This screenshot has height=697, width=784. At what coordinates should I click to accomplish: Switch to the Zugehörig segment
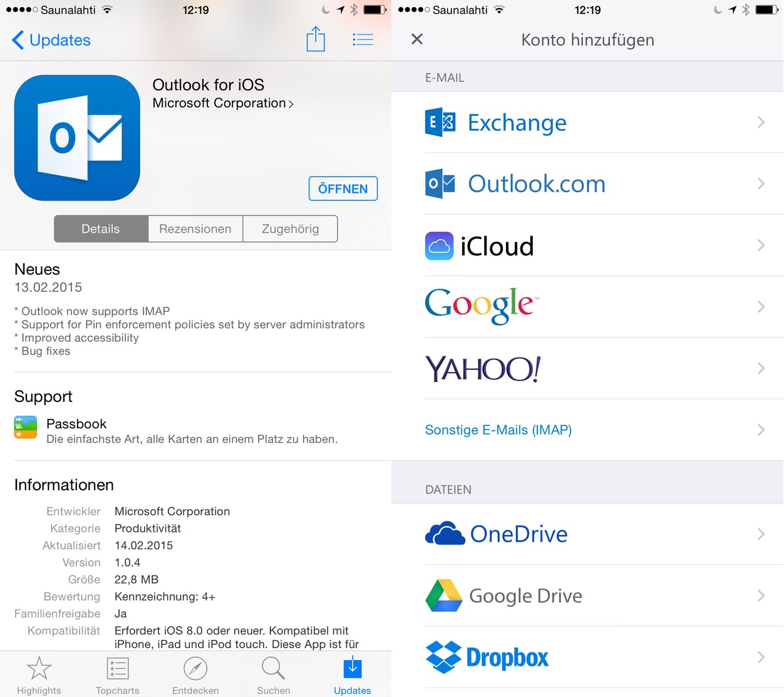pos(290,229)
